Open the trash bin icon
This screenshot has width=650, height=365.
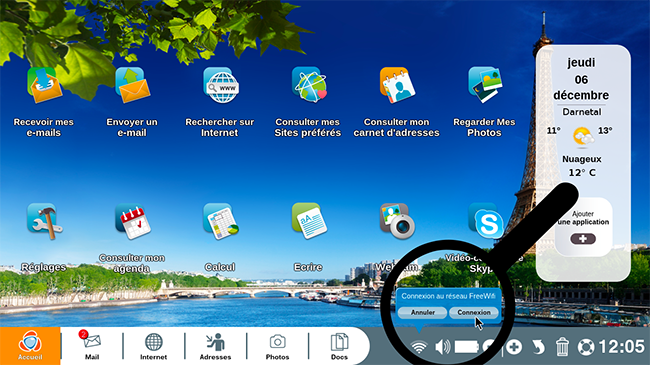click(562, 347)
